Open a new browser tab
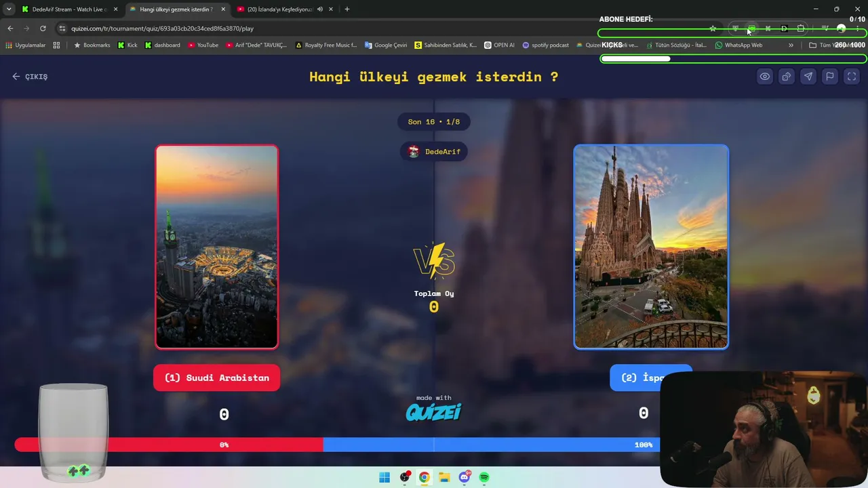 coord(347,9)
